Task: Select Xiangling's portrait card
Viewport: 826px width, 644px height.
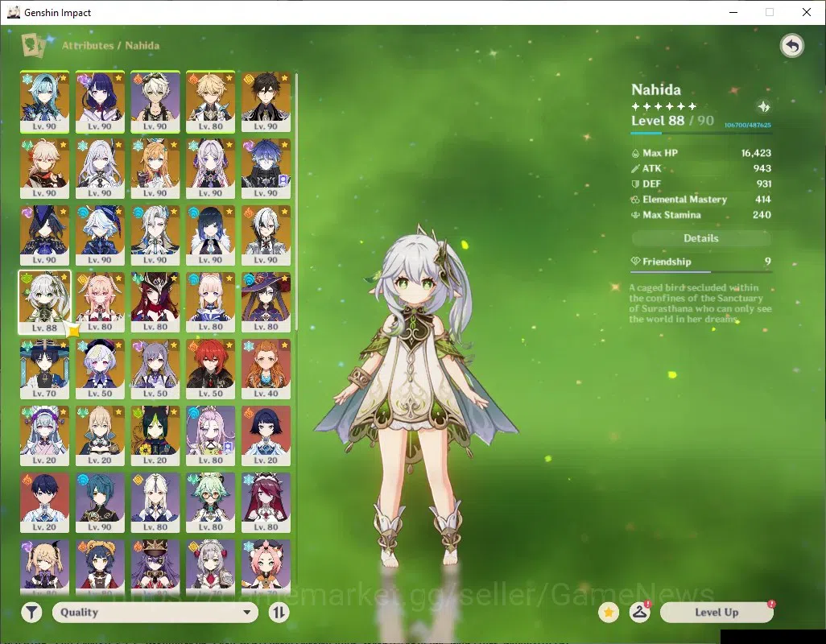Action: (100, 568)
